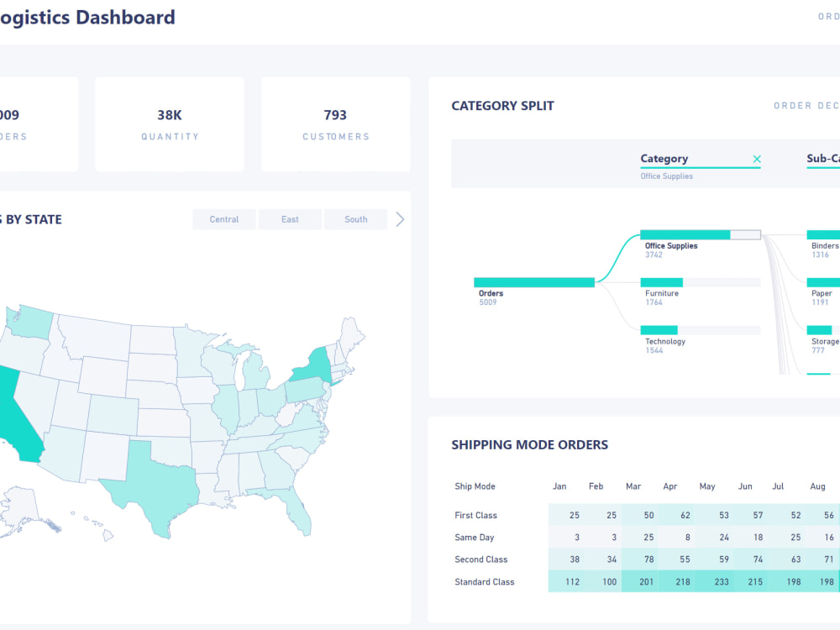Select the Central region filter
840x630 pixels.
pyautogui.click(x=223, y=218)
